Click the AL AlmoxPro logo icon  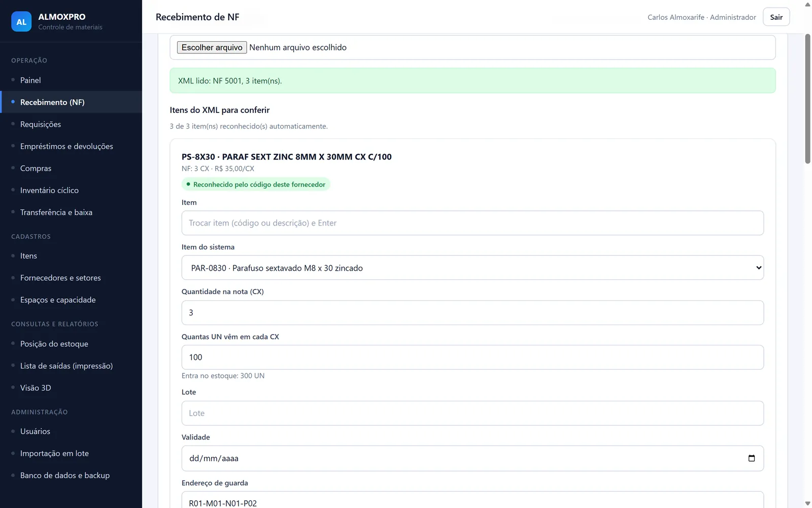pyautogui.click(x=21, y=21)
